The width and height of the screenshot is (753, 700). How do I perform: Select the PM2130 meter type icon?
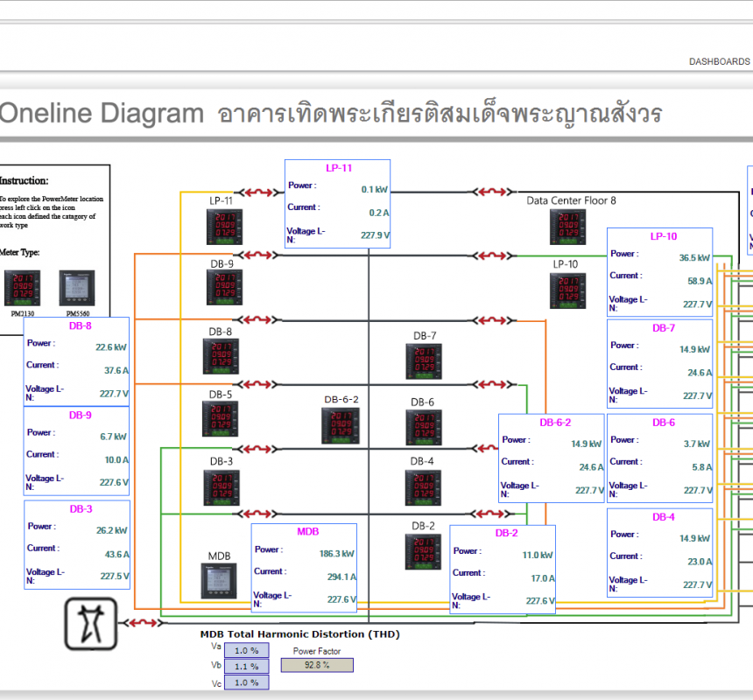coord(22,289)
